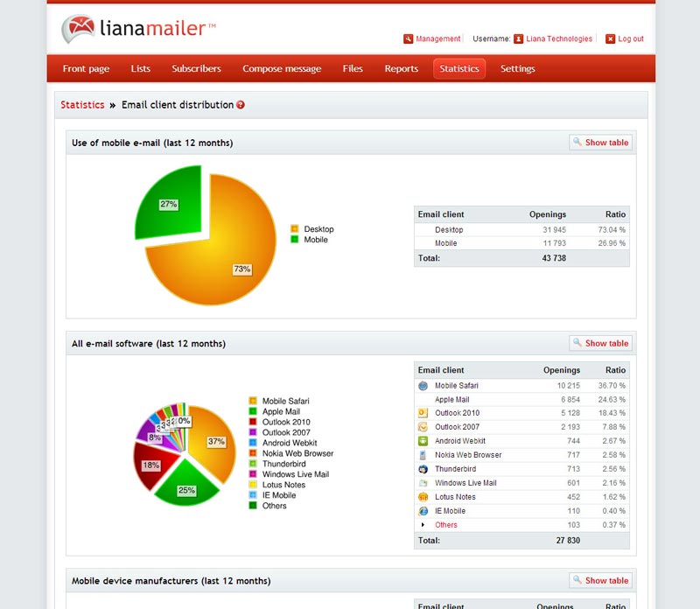Open the Subscribers menu tab
The image size is (700, 609).
196,69
